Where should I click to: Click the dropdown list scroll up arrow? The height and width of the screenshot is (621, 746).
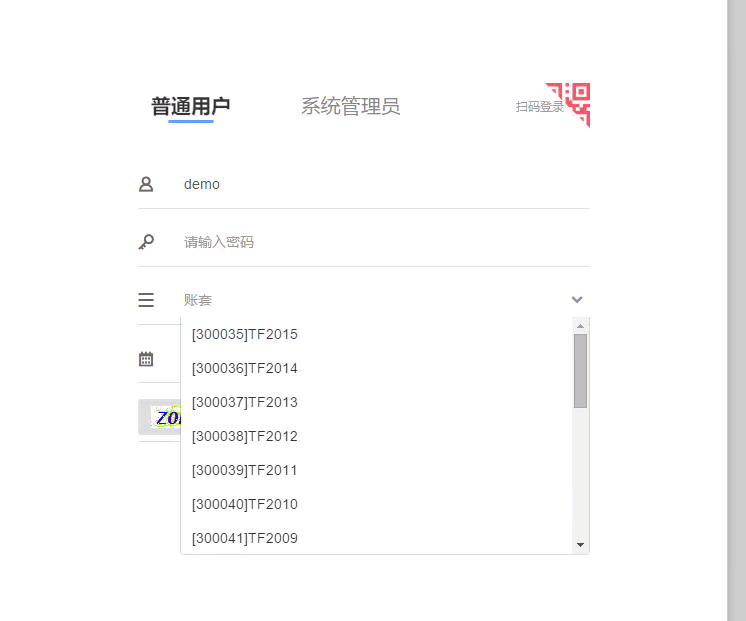580,326
